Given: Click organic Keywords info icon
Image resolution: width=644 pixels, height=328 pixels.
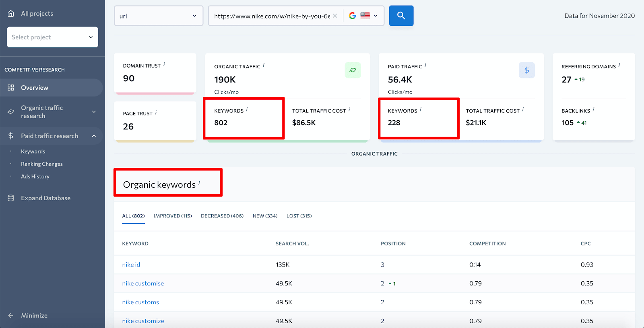Looking at the screenshot, I should tap(247, 109).
